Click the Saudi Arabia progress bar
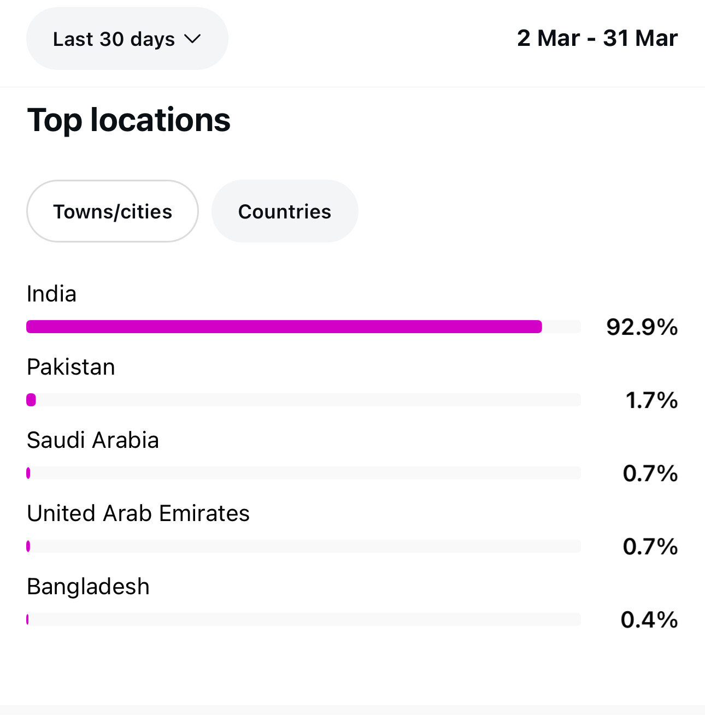 [x=303, y=473]
